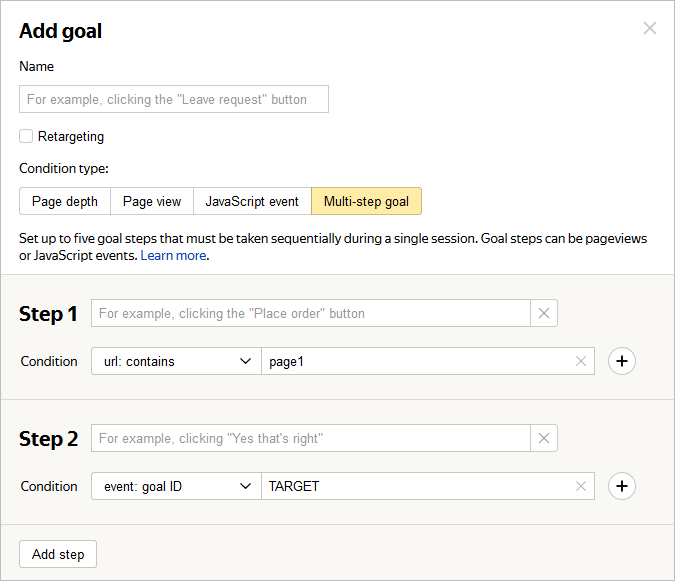Open the 'event: goal ID' condition dropdown
Screen dimensions: 675x581
click(176, 486)
